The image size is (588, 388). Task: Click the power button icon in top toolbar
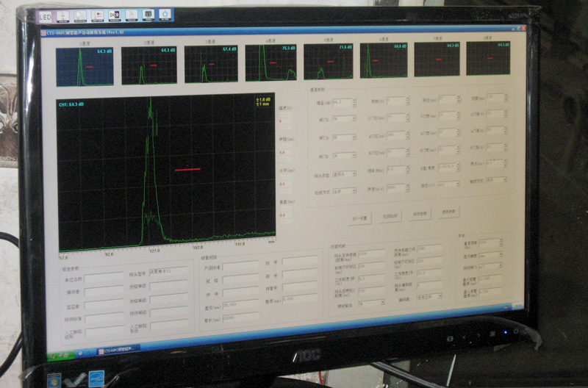coord(165,14)
